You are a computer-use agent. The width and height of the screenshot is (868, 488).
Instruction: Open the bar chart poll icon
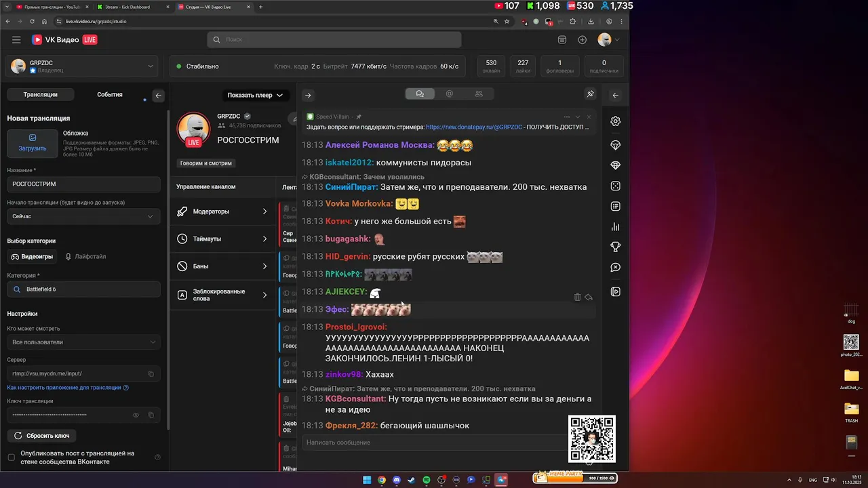point(616,227)
